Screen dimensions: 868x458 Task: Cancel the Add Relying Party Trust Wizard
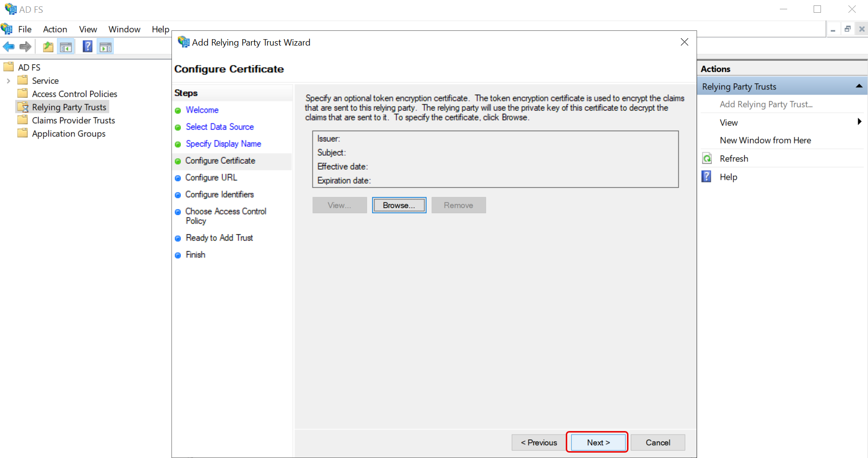pyautogui.click(x=658, y=442)
